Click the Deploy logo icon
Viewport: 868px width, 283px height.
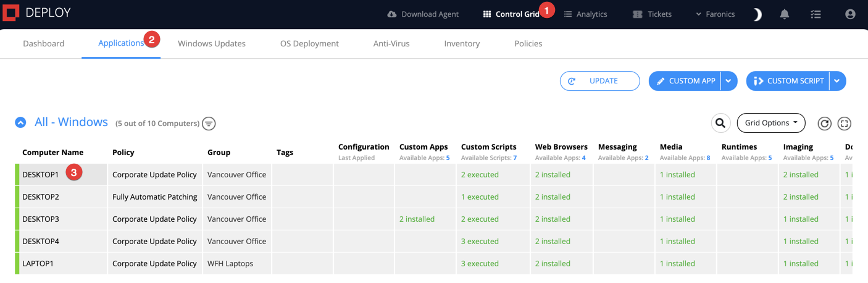tap(11, 12)
